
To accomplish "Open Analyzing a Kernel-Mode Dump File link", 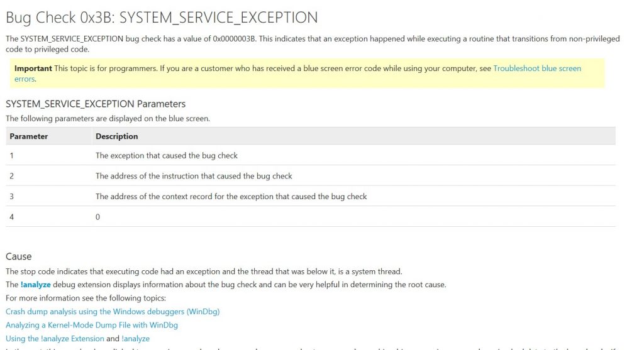I will 92,325.
